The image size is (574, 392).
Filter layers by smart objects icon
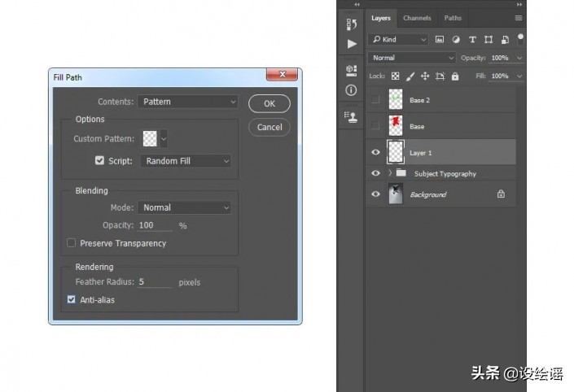[x=505, y=40]
